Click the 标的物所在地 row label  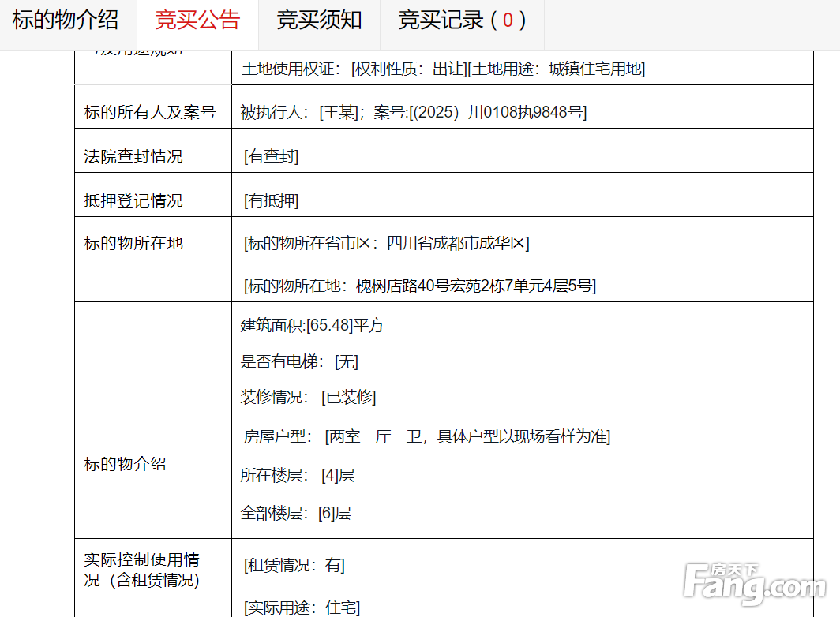133,243
